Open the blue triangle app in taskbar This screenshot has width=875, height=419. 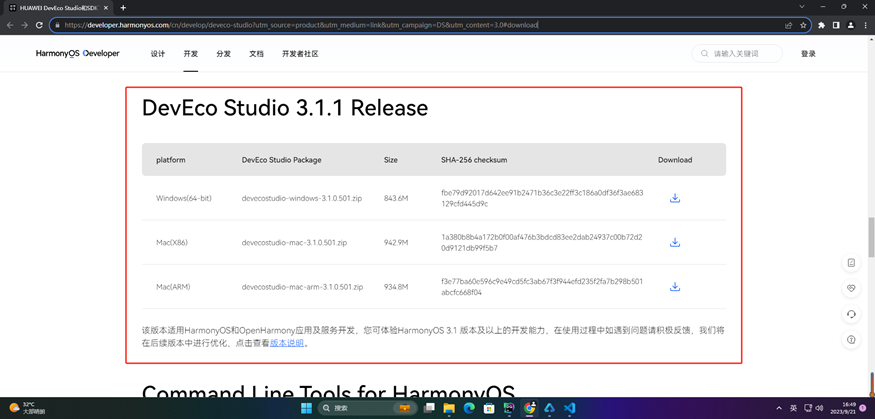549,408
